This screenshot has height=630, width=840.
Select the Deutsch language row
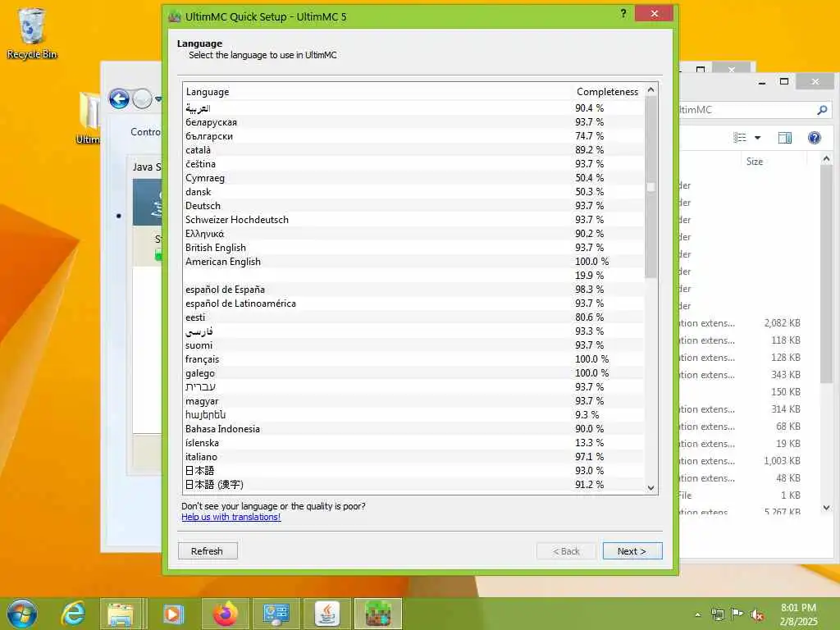(413, 206)
